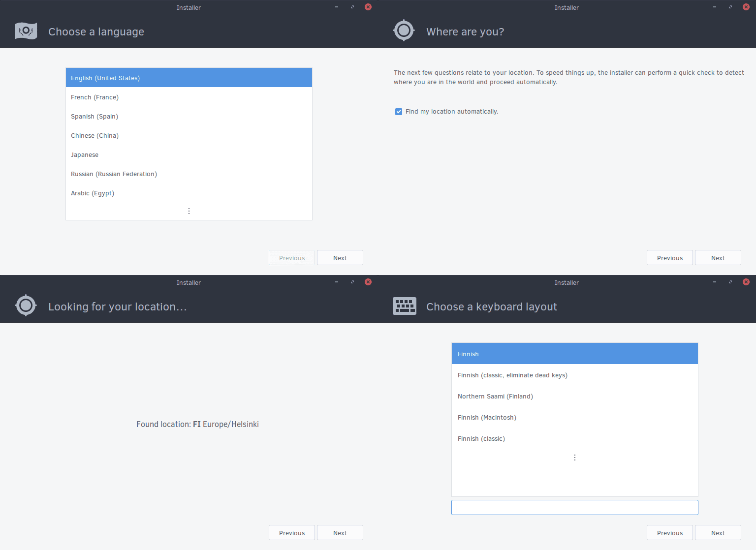Uncheck 'Find my location automatically'
The height and width of the screenshot is (550, 756).
(x=398, y=112)
